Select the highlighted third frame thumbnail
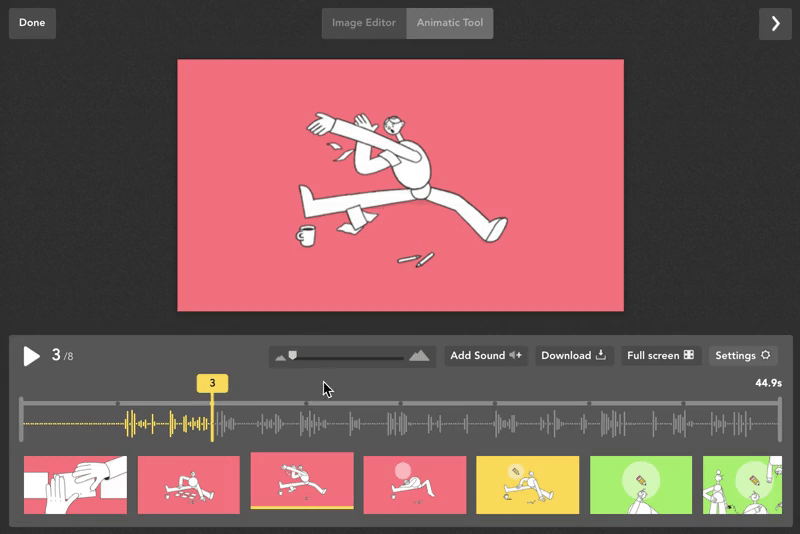800x534 pixels. pyautogui.click(x=302, y=480)
